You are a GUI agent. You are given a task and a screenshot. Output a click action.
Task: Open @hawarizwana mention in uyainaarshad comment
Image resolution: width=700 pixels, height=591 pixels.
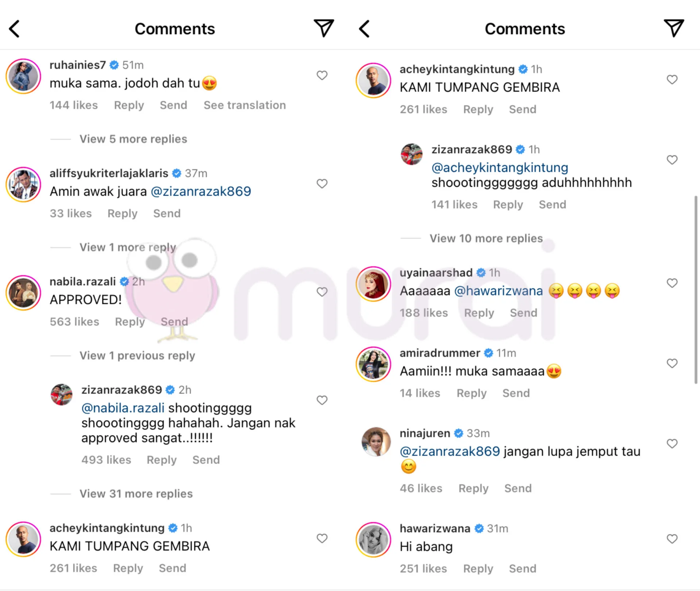498,291
